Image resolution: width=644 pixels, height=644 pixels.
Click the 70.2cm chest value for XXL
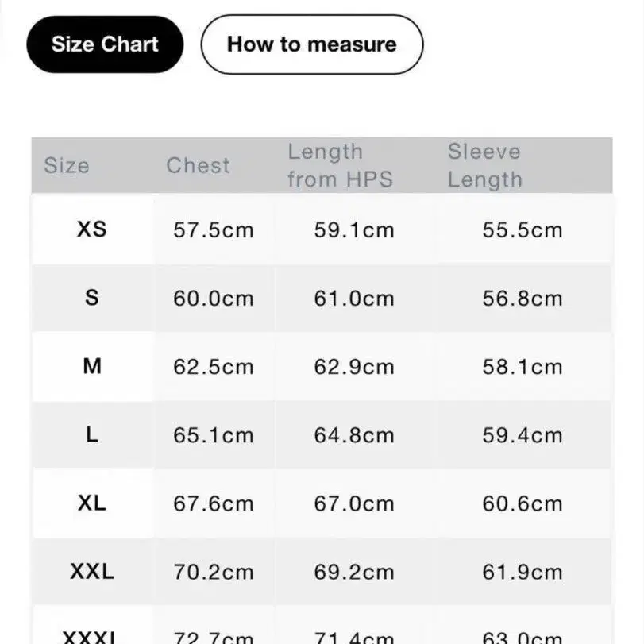coord(214,572)
